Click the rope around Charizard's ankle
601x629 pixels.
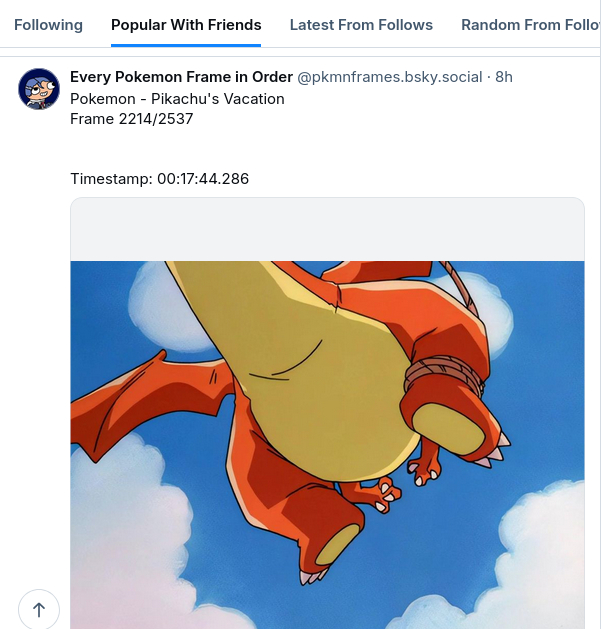pyautogui.click(x=443, y=373)
